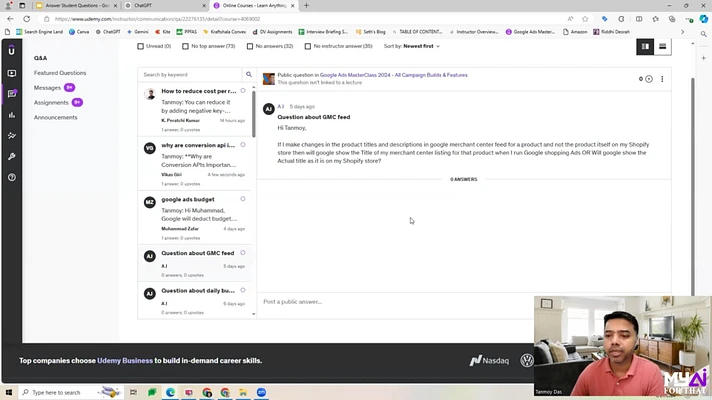Open the Tools wrench icon in sidebar

(x=12, y=157)
